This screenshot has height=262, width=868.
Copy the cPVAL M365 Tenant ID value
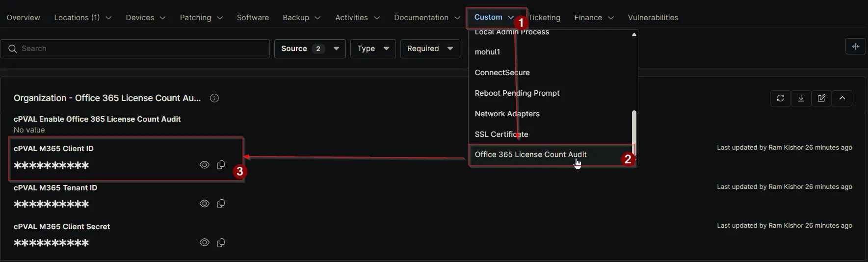(x=221, y=204)
